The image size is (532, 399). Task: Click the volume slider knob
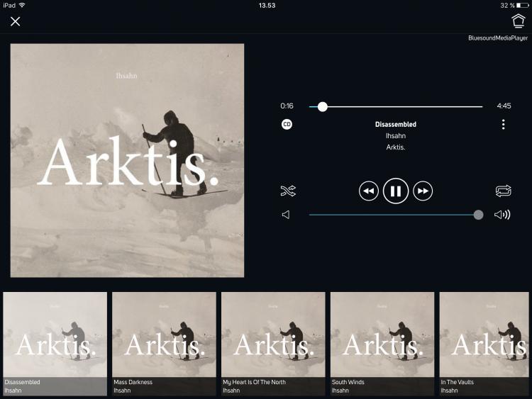point(478,215)
